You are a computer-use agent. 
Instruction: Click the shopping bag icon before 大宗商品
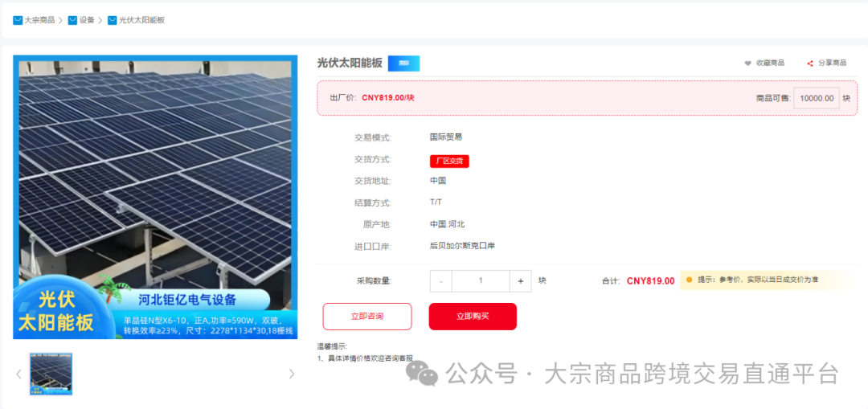(x=18, y=20)
